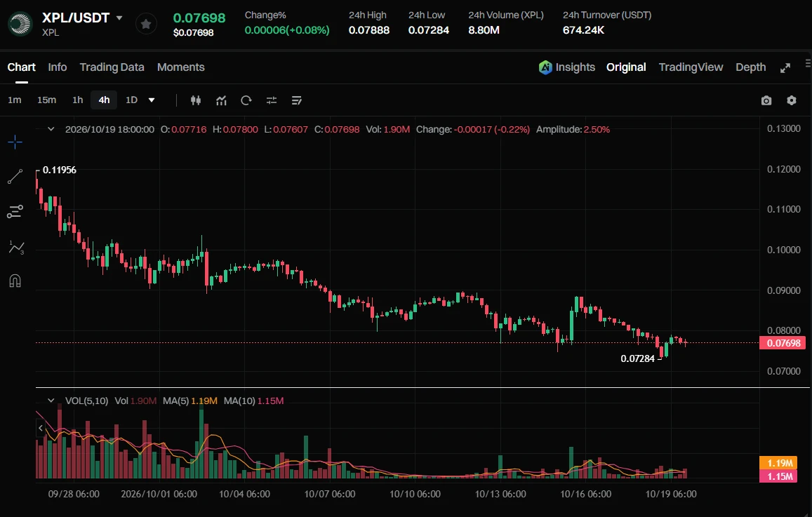Select the crosshair cursor tool

tap(15, 142)
